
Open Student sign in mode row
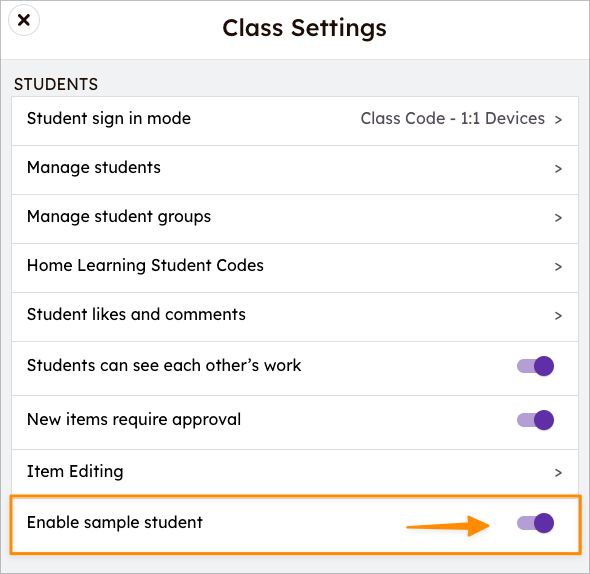point(295,121)
